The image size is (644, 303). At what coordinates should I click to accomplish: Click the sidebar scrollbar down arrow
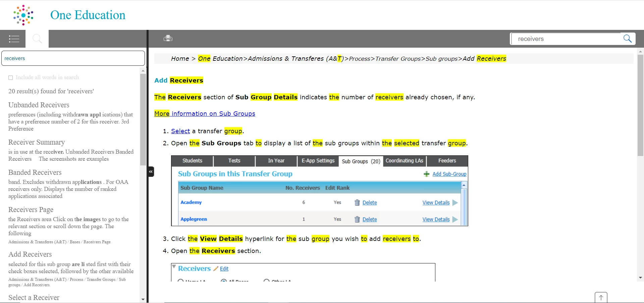143,299
